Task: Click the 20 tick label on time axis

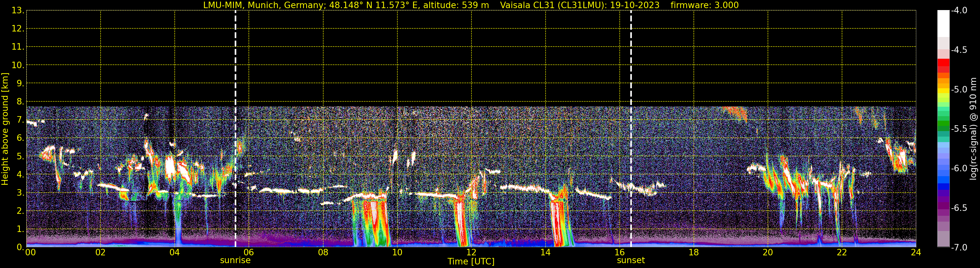Action: click(x=768, y=253)
